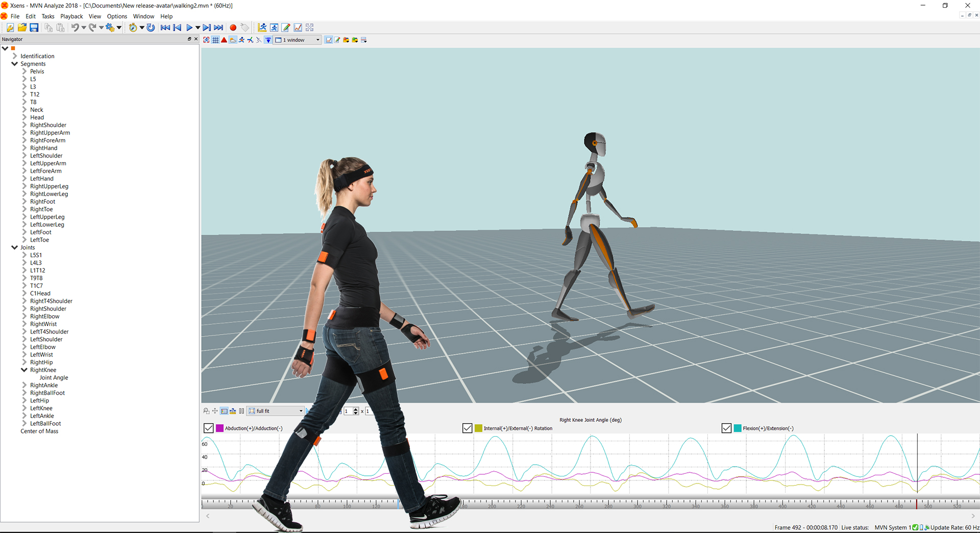
Task: Expand the Identification tree node
Action: tap(14, 56)
